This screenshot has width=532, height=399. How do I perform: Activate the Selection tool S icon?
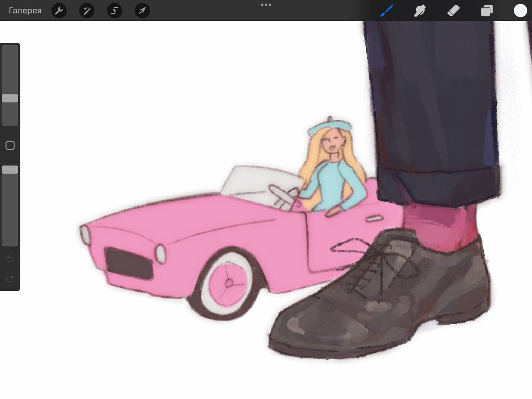[114, 10]
